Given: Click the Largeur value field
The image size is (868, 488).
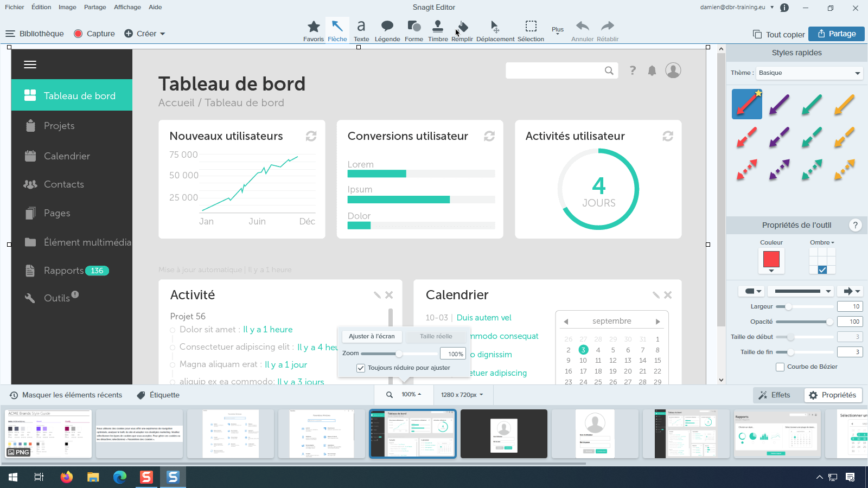Looking at the screenshot, I should (x=850, y=306).
